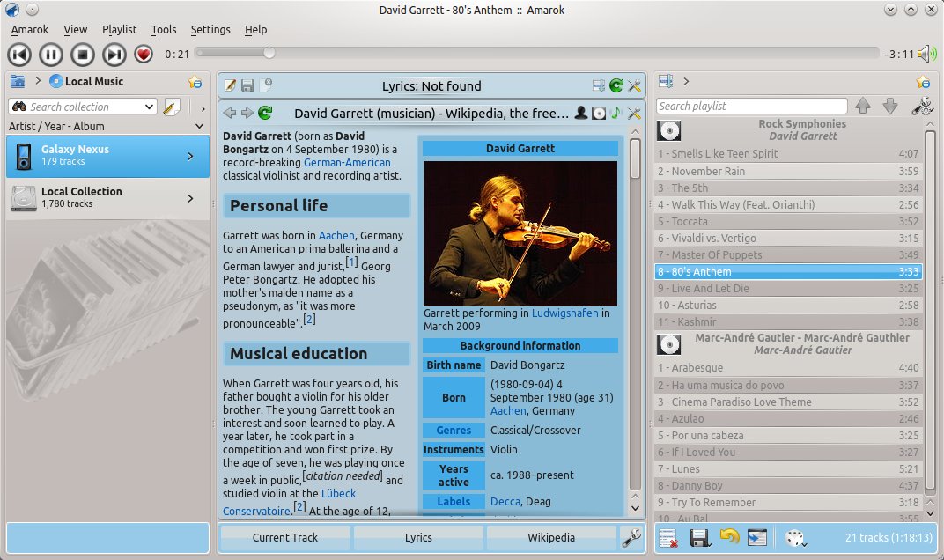Mute audio via the speaker volume icon
944x560 pixels.
(x=926, y=55)
